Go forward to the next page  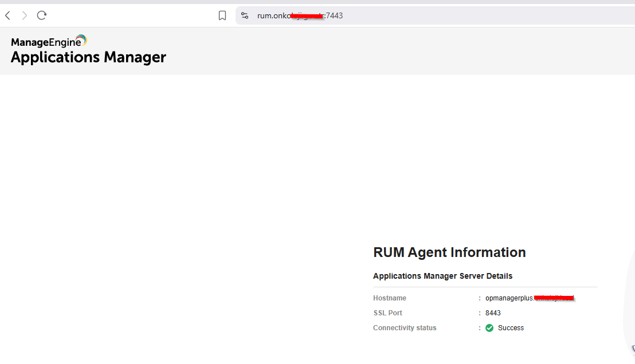[25, 15]
